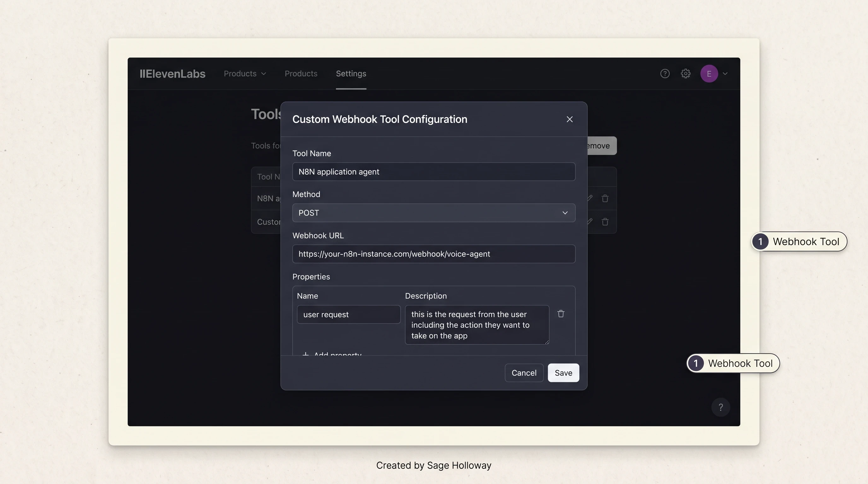Click the dialog title 'Custom Webhook Tool Configuration'
The width and height of the screenshot is (868, 484).
click(380, 119)
